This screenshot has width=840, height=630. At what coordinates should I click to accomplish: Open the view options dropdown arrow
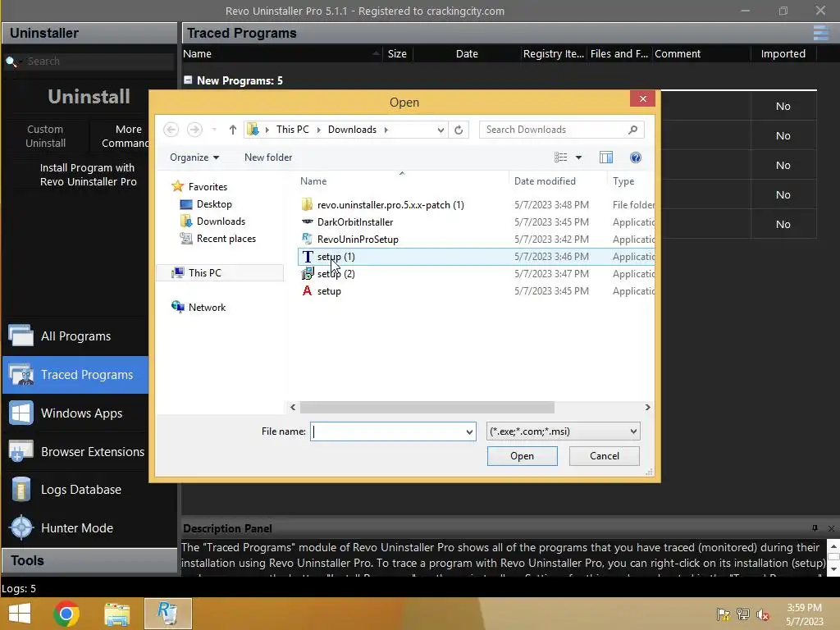click(x=578, y=157)
